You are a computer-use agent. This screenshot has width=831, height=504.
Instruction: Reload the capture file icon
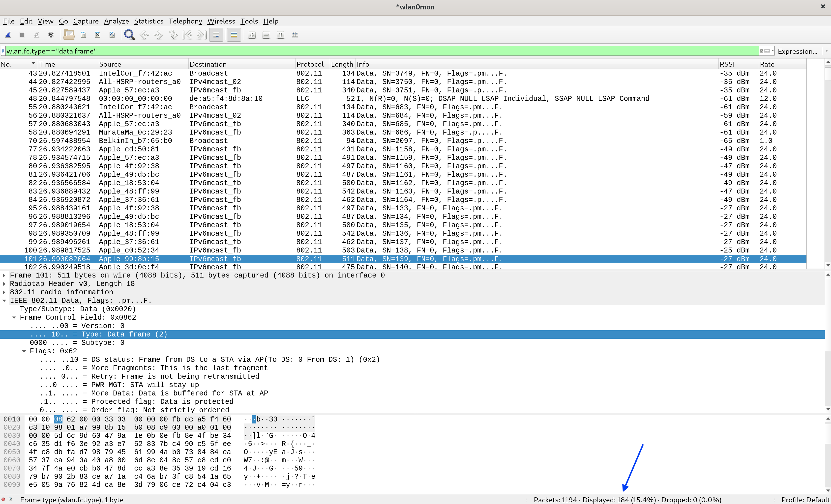click(112, 35)
